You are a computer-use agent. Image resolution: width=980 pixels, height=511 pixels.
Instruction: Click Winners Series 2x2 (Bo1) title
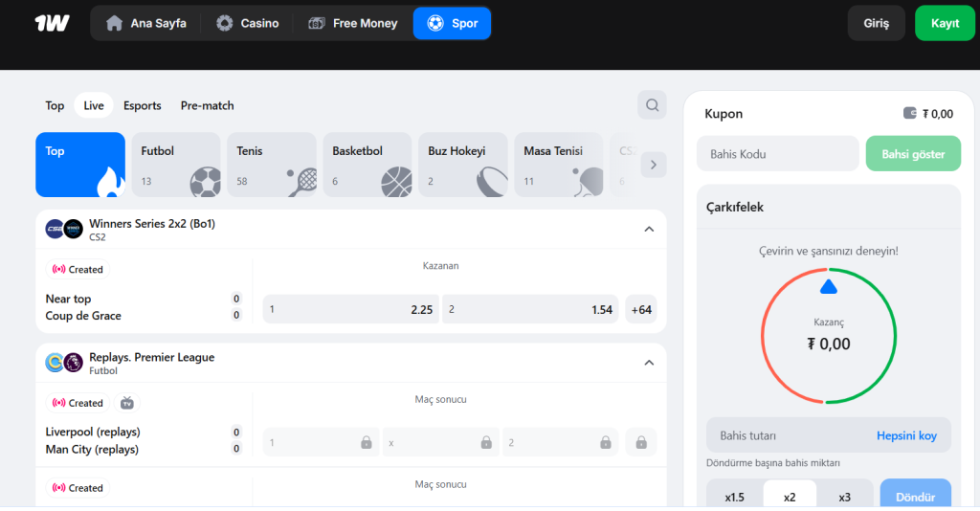[x=152, y=224]
